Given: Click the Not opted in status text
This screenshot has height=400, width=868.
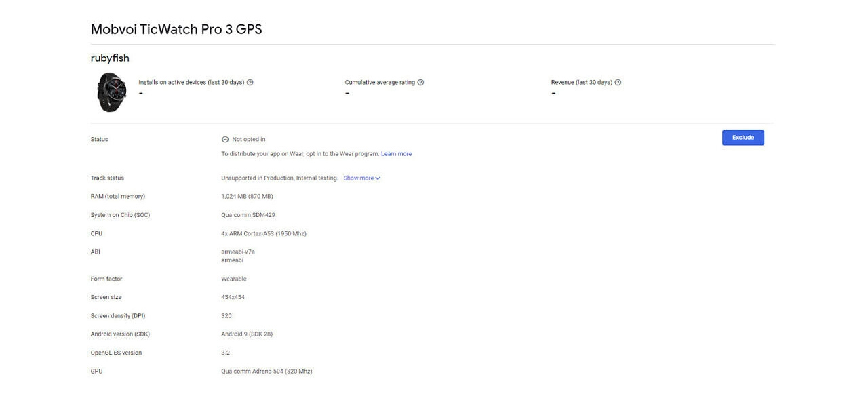Looking at the screenshot, I should (249, 140).
